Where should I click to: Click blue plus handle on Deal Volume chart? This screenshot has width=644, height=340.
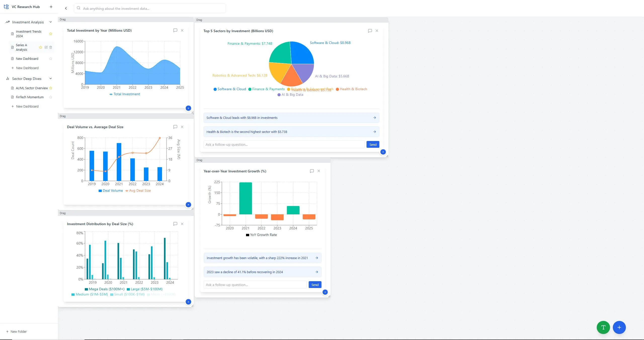188,205
